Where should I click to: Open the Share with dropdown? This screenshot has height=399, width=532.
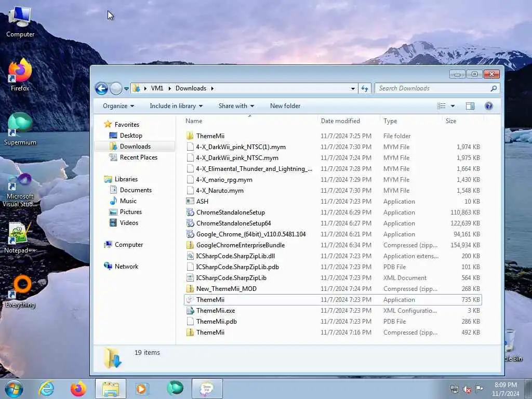tap(236, 106)
